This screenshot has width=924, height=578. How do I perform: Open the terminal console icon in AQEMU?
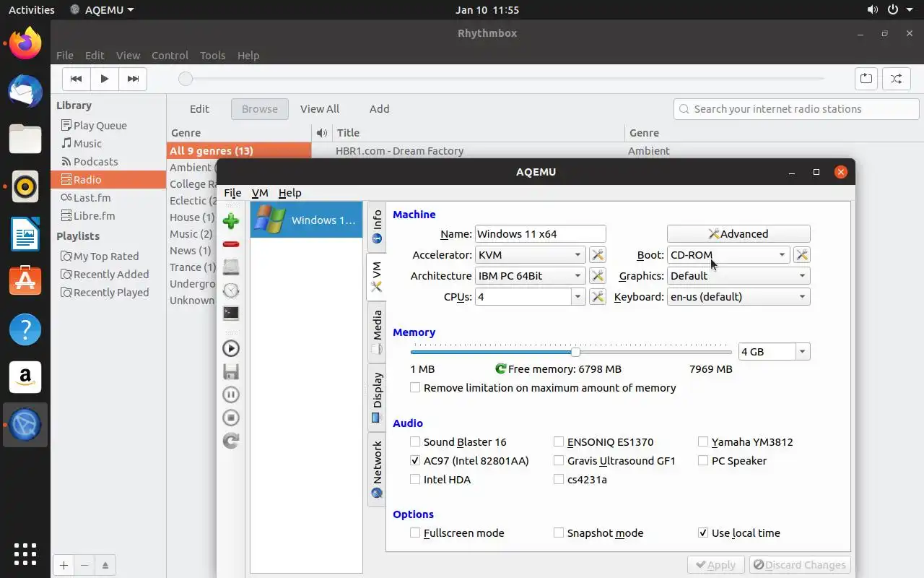point(231,314)
